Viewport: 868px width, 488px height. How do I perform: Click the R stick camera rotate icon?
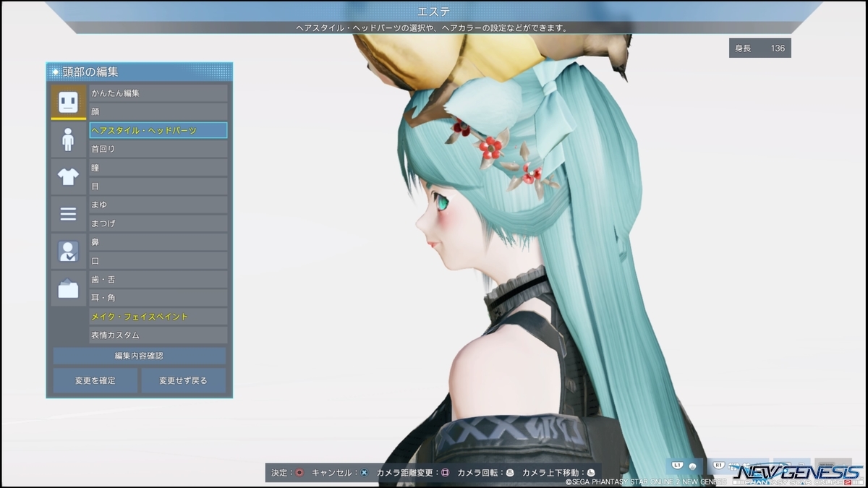coord(509,473)
